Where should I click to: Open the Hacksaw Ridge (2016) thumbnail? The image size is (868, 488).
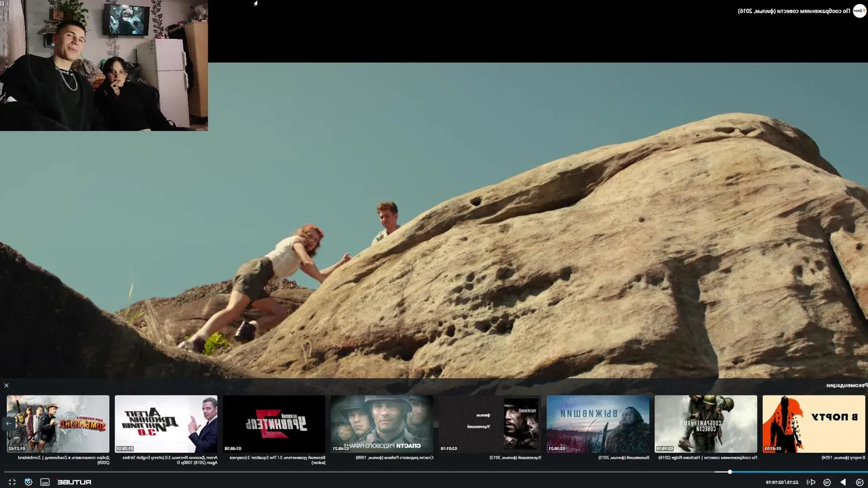706,424
